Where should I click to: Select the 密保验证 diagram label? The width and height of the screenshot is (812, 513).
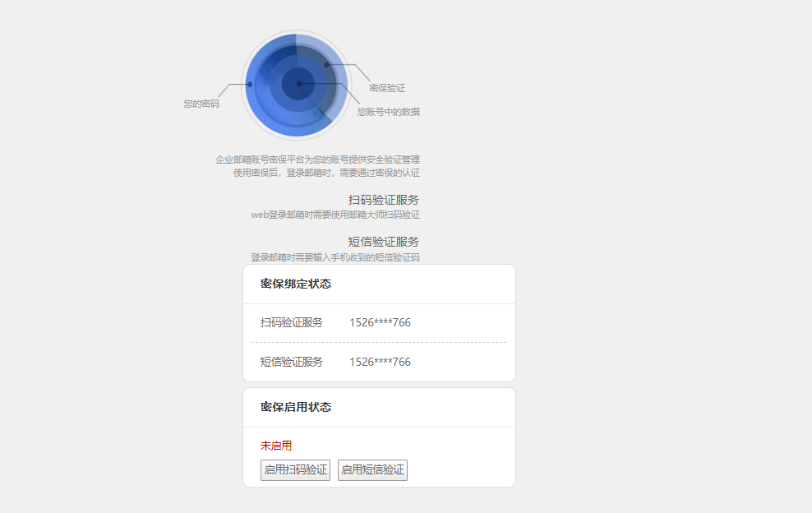[387, 88]
